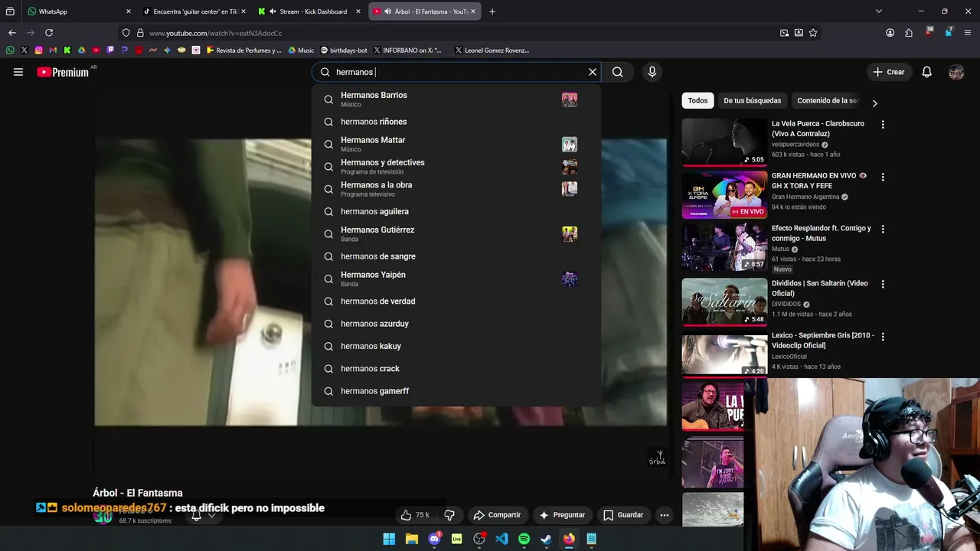Open 'Lexico - Septiembre Gris' video title
The height and width of the screenshot is (551, 980).
[x=822, y=341]
